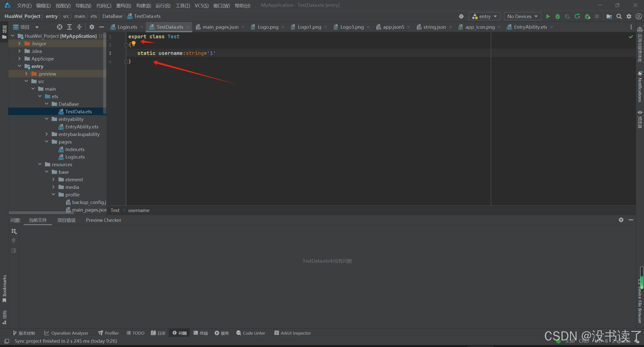The image size is (644, 347).
Task: Click the green hot reload arrow icon
Action: coord(577,16)
